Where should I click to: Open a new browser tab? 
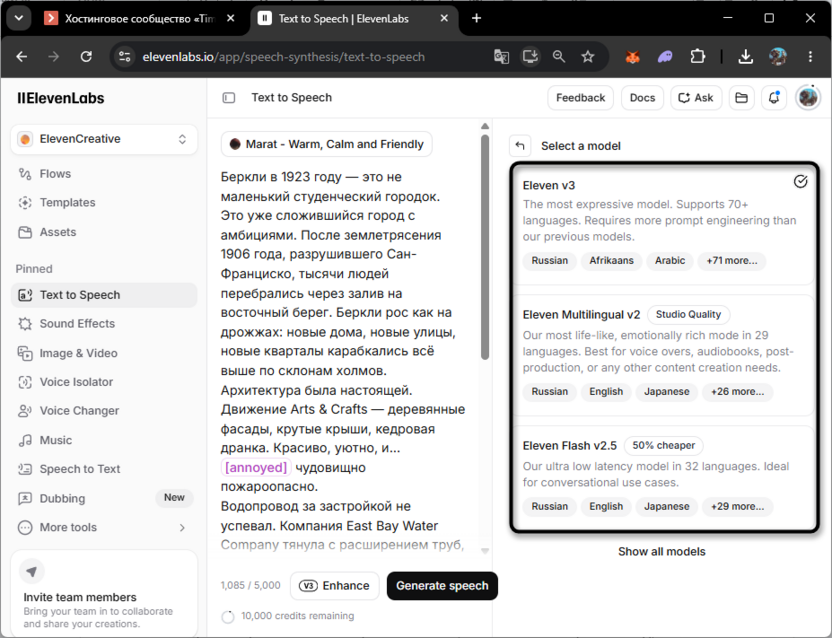(x=476, y=18)
